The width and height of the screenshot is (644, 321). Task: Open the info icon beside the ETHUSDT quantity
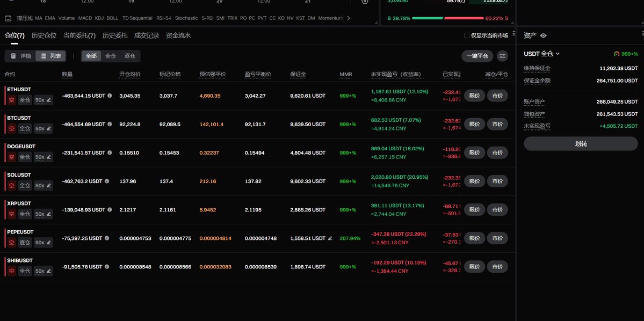[110, 96]
